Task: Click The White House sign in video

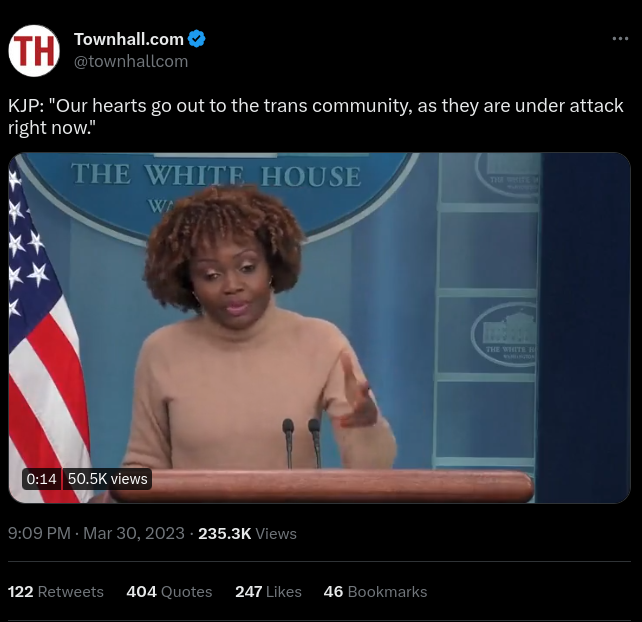Action: coord(217,175)
